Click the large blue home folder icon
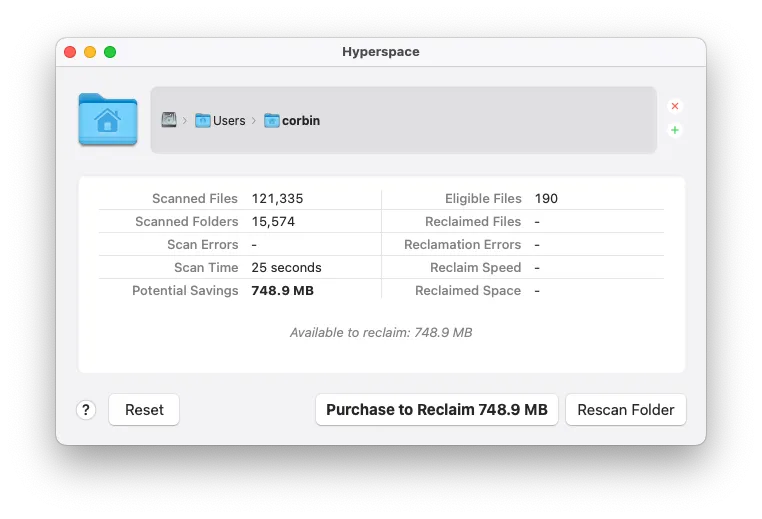 (108, 120)
